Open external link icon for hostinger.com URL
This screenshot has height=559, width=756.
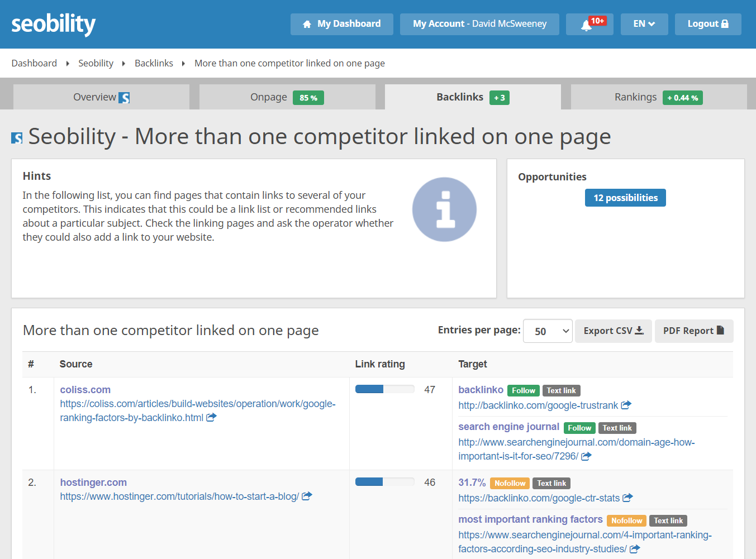tap(307, 496)
